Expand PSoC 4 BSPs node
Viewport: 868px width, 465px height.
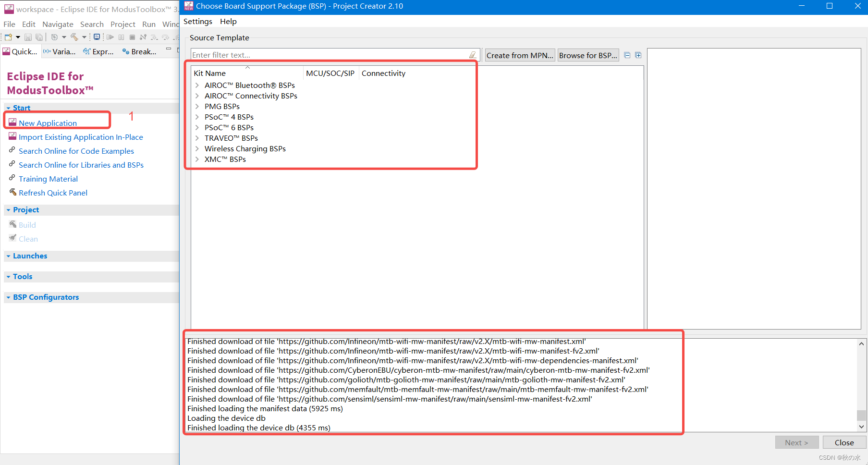click(197, 117)
